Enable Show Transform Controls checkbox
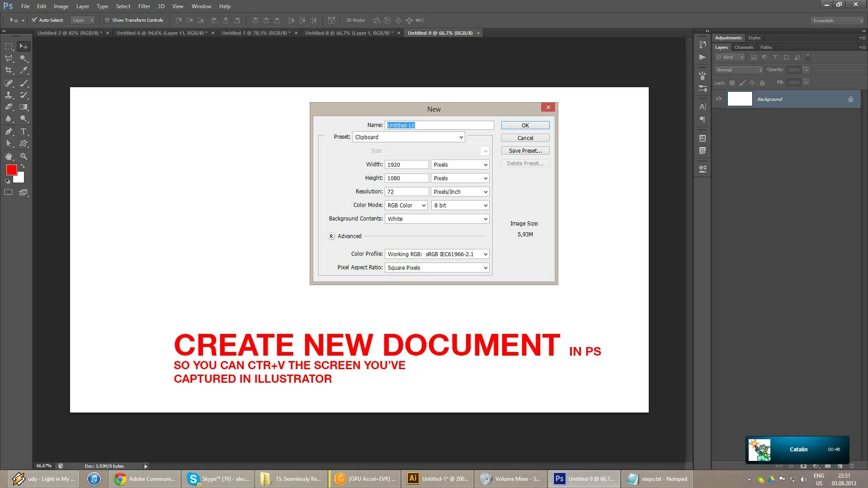Screen dimensions: 868x488 pos(107,20)
